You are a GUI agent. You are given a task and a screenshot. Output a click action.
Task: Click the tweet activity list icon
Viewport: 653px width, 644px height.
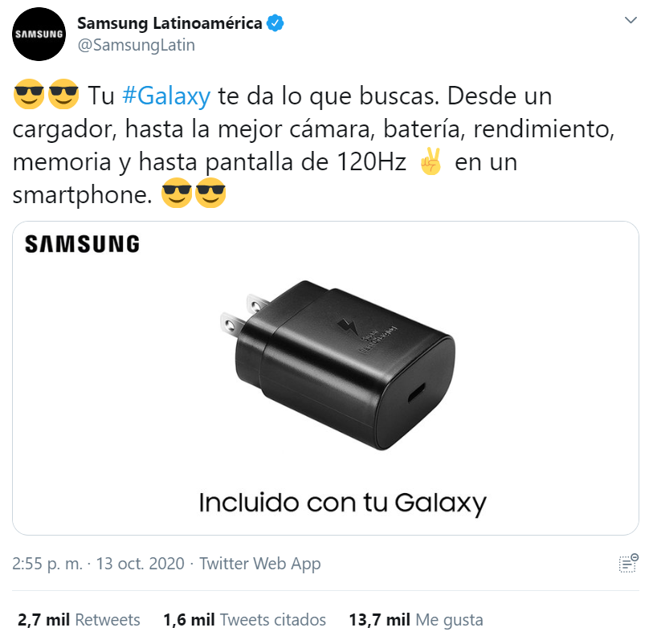tap(628, 564)
